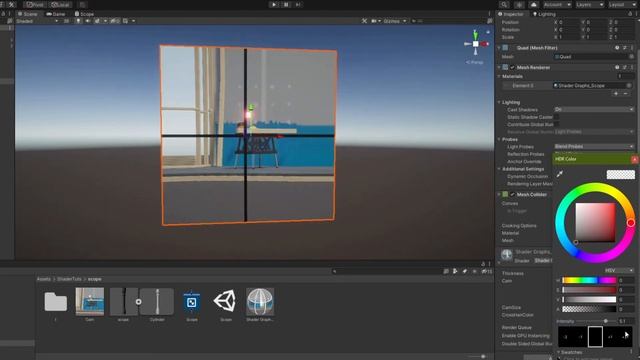Select the Scope Unity scene asset
The height and width of the screenshot is (360, 640).
coord(225,301)
